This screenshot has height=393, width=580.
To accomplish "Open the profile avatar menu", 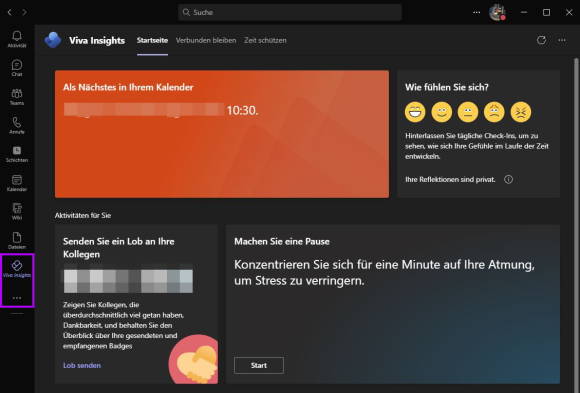I will click(497, 13).
